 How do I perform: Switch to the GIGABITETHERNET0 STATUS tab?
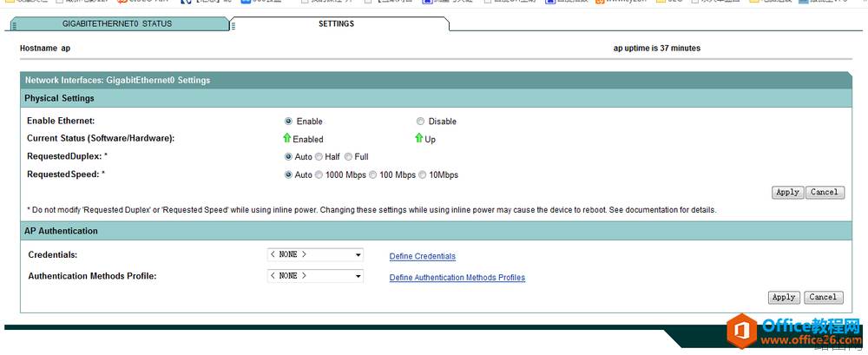tap(119, 24)
